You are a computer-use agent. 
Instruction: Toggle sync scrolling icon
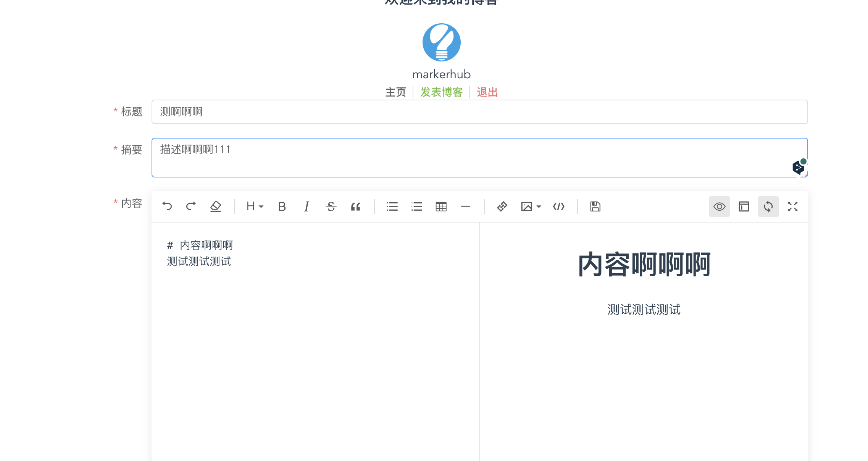point(768,206)
